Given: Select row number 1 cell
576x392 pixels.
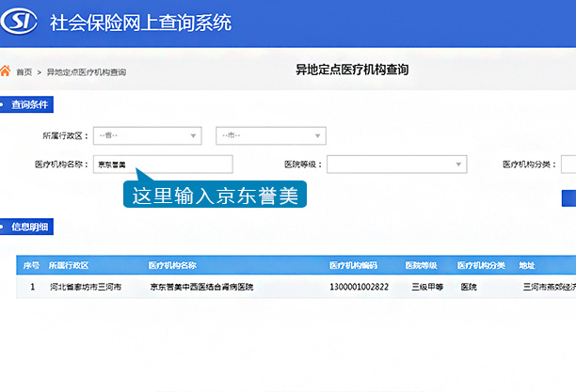Looking at the screenshot, I should [33, 287].
